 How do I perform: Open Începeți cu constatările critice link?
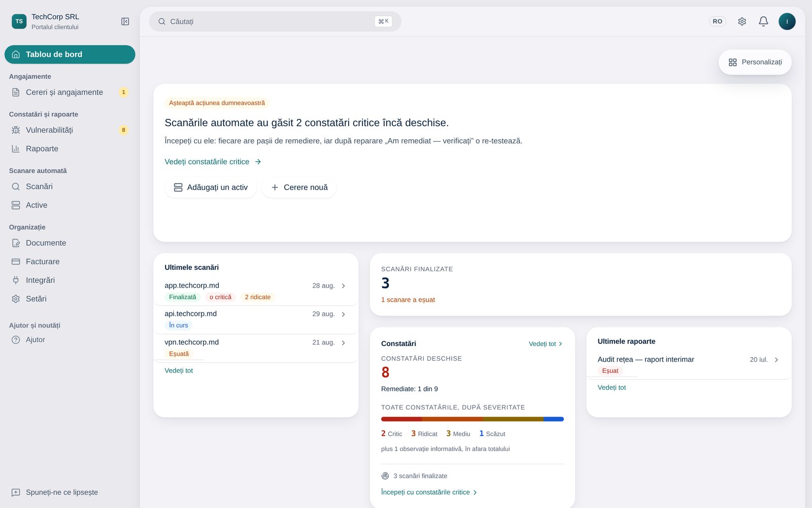(429, 492)
